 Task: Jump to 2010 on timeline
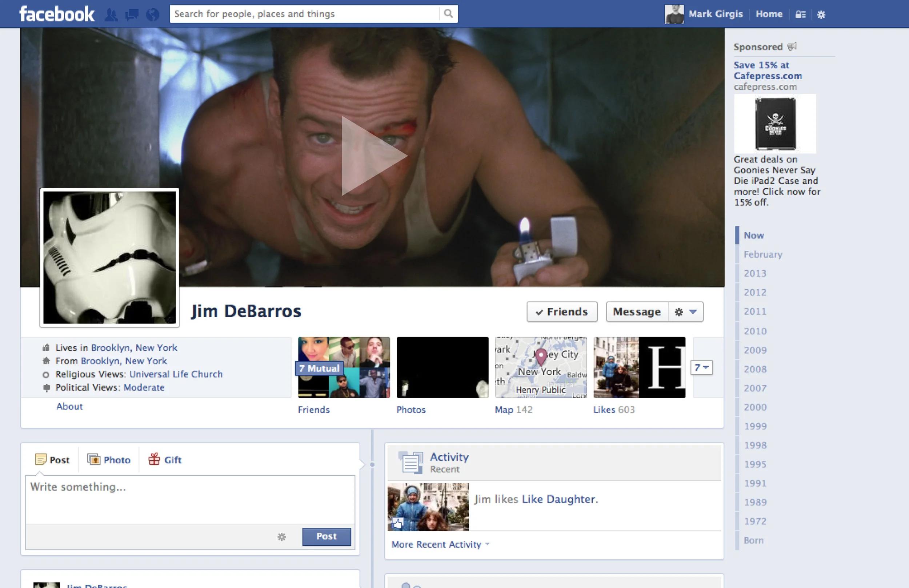coord(755,331)
